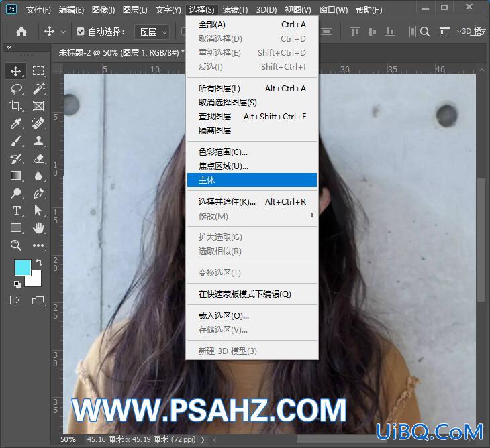Reset default foreground and background colors
Image resolution: width=490 pixels, height=448 pixels.
pos(17,284)
